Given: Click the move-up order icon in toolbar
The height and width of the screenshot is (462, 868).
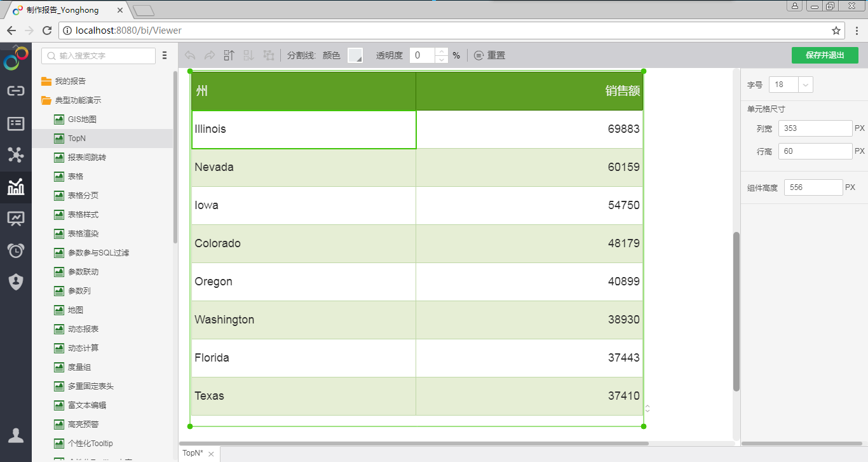Looking at the screenshot, I should point(229,56).
